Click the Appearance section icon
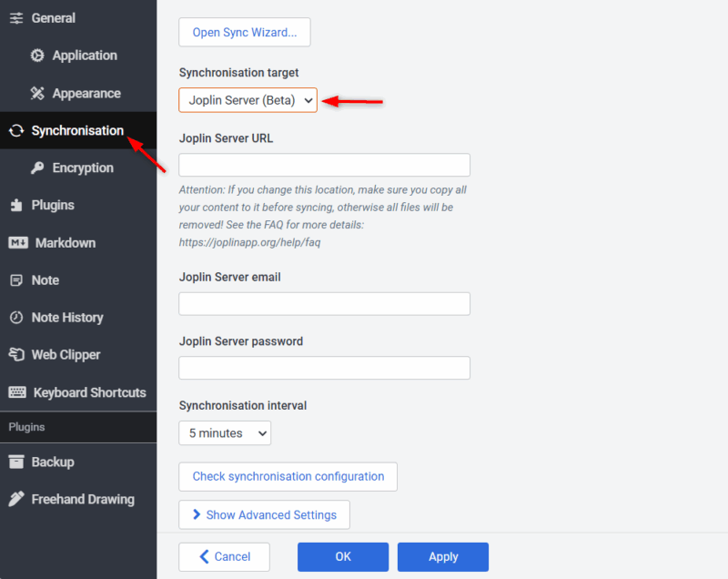The image size is (728, 579). pyautogui.click(x=36, y=93)
